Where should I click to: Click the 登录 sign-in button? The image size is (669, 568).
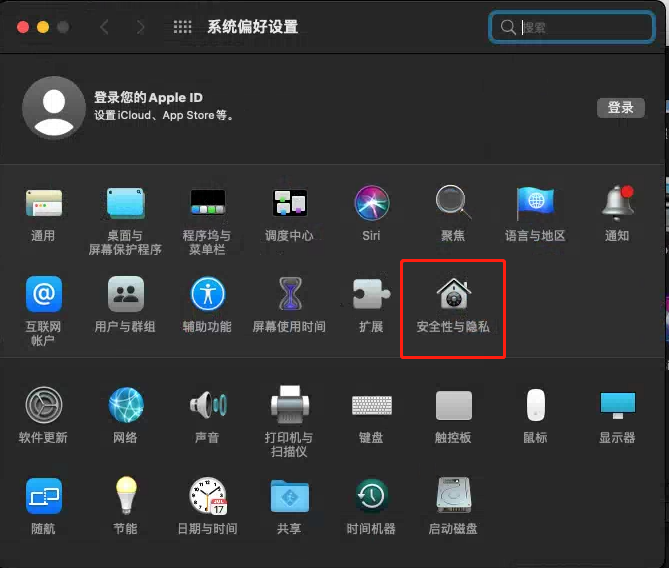[x=620, y=108]
